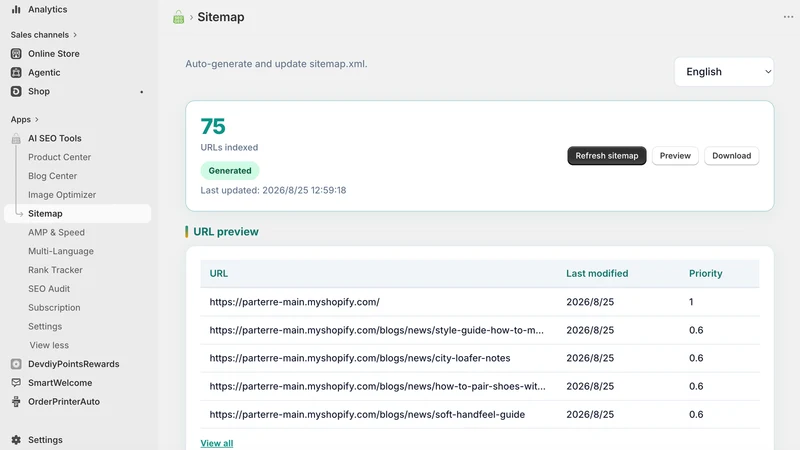Open OrderPrinterAuto app

pyautogui.click(x=64, y=402)
